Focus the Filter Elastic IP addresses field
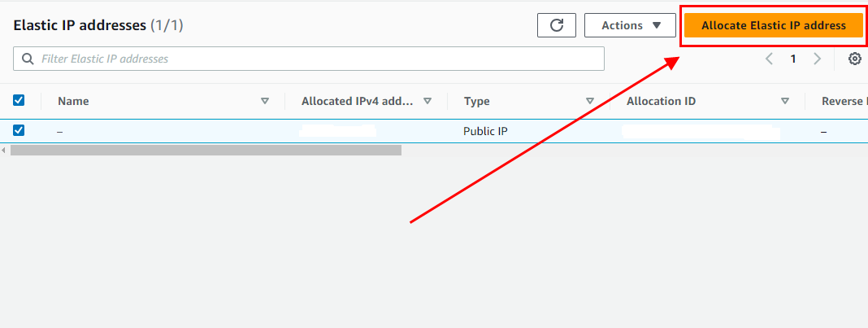The image size is (868, 328). click(x=317, y=59)
